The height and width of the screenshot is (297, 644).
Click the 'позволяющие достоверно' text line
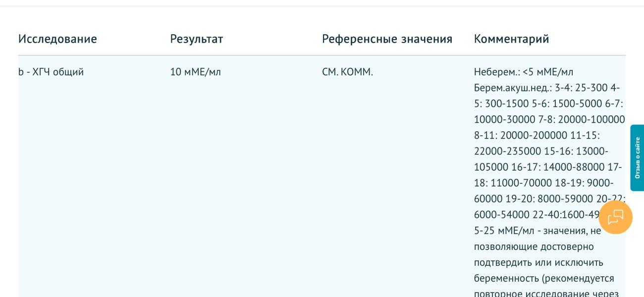tap(528, 247)
